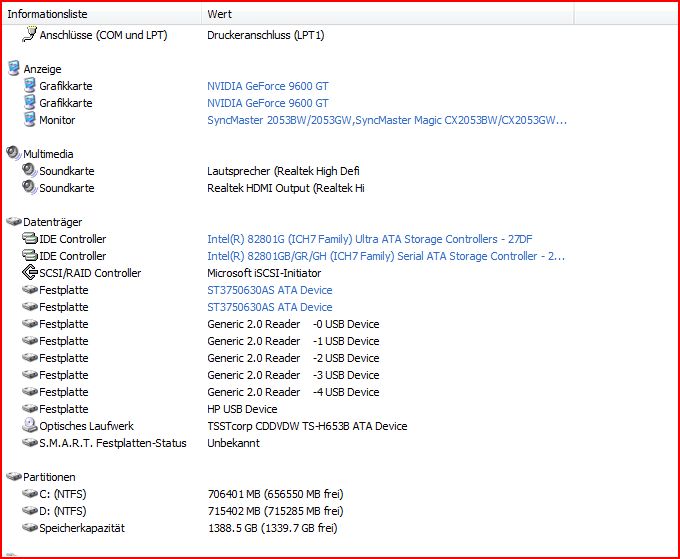This screenshot has width=680, height=559.
Task: Select the 1388.5 GB (1339.7 GB frei) value
Action: coord(272,528)
